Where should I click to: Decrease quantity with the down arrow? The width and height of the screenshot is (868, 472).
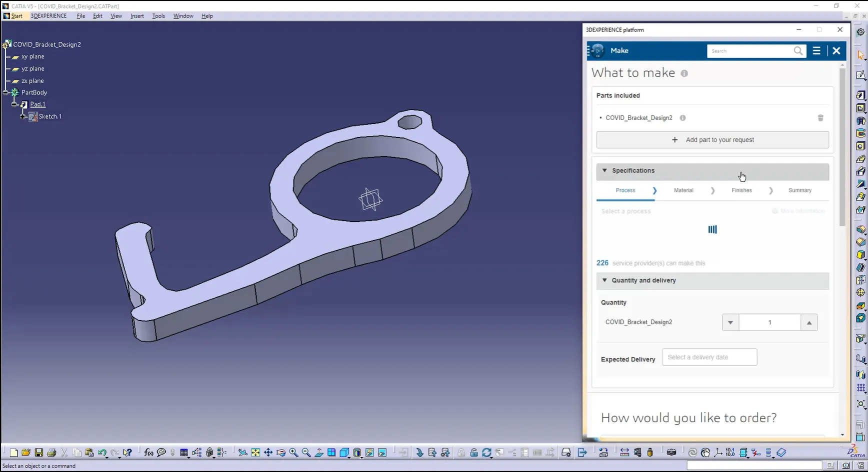[730, 322]
